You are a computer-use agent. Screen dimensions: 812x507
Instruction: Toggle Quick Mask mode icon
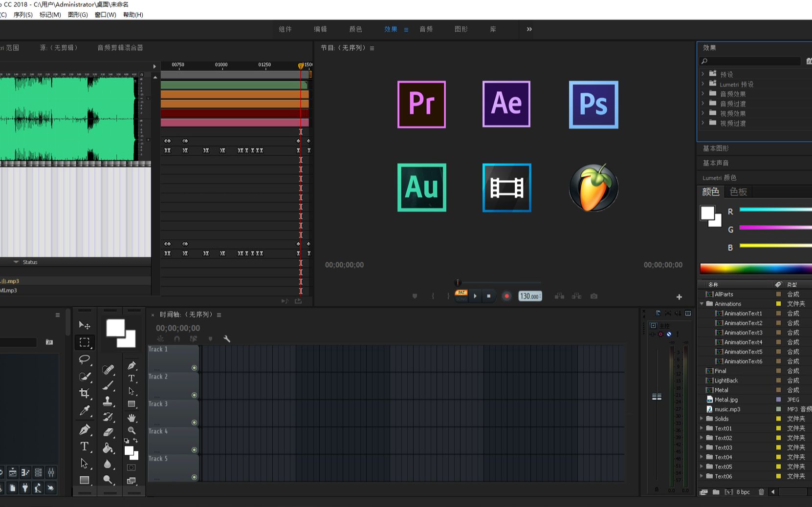pos(131,467)
